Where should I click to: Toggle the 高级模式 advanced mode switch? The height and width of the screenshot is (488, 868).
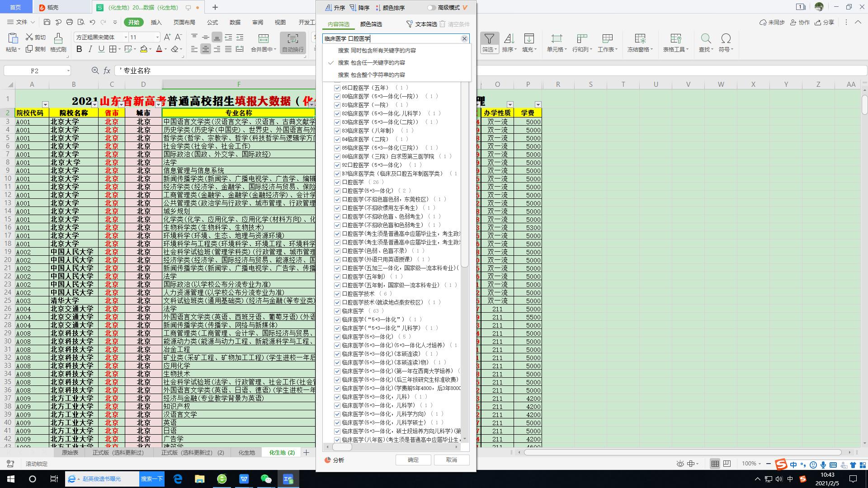[430, 7]
